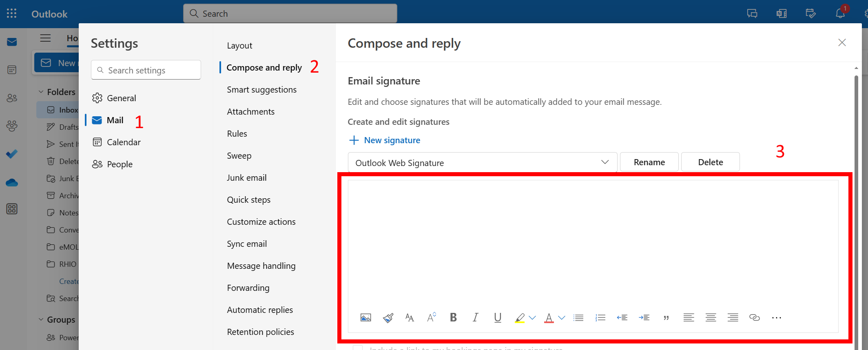The width and height of the screenshot is (868, 350).
Task: Expand the highlight color options arrow
Action: [532, 318]
